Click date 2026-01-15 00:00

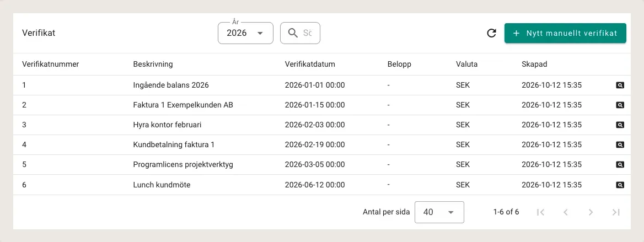315,105
